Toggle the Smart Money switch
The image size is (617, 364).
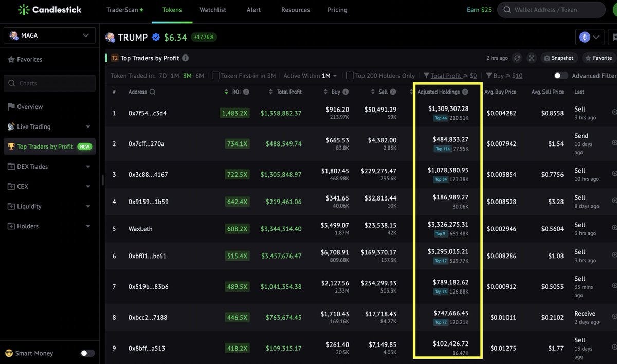(87, 353)
